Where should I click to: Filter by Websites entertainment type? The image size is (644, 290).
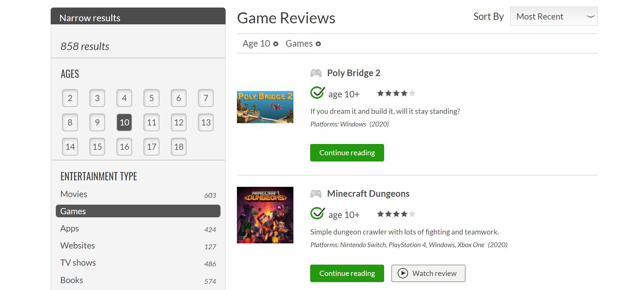[138, 245]
